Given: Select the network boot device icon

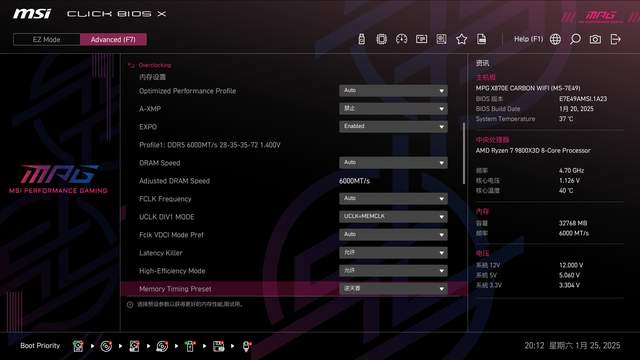Looking at the screenshot, I should click(x=247, y=346).
